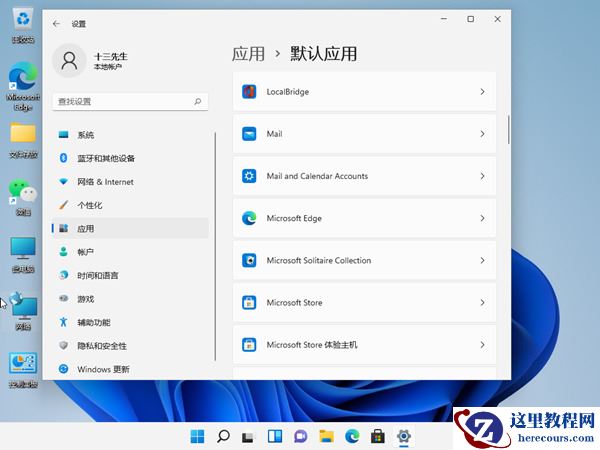Viewport: 600px width, 450px height.
Task: Click the Microsoft Store 体验主机 icon
Action: pyautogui.click(x=249, y=345)
